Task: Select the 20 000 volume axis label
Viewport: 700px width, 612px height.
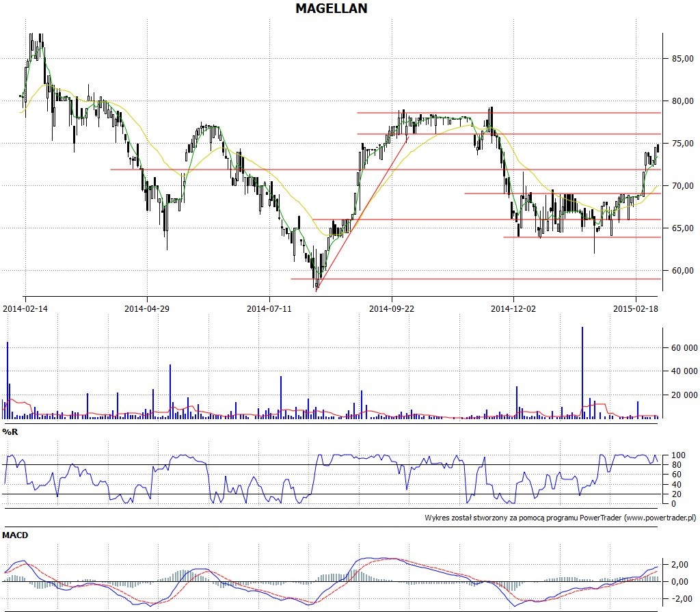Action: click(x=684, y=395)
